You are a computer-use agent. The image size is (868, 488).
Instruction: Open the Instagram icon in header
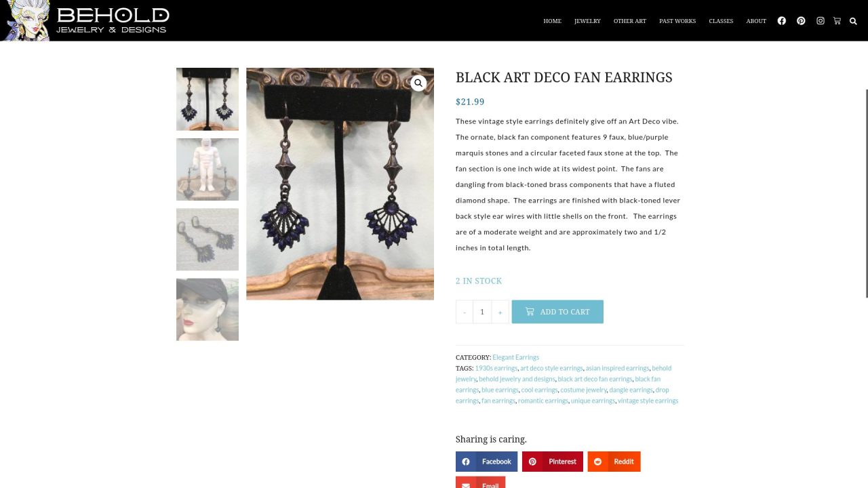coord(820,21)
